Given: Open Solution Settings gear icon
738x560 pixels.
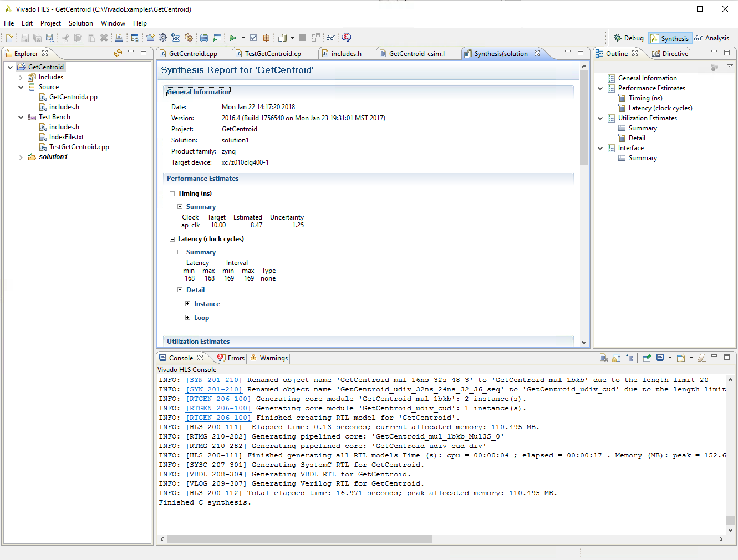Looking at the screenshot, I should 189,38.
